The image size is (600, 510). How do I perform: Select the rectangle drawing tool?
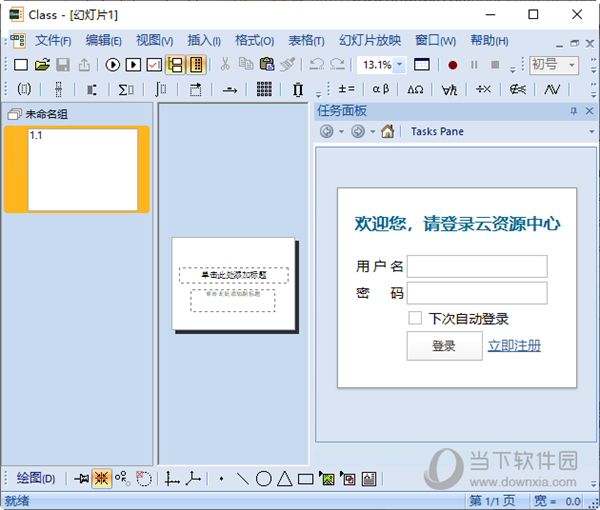pos(305,479)
